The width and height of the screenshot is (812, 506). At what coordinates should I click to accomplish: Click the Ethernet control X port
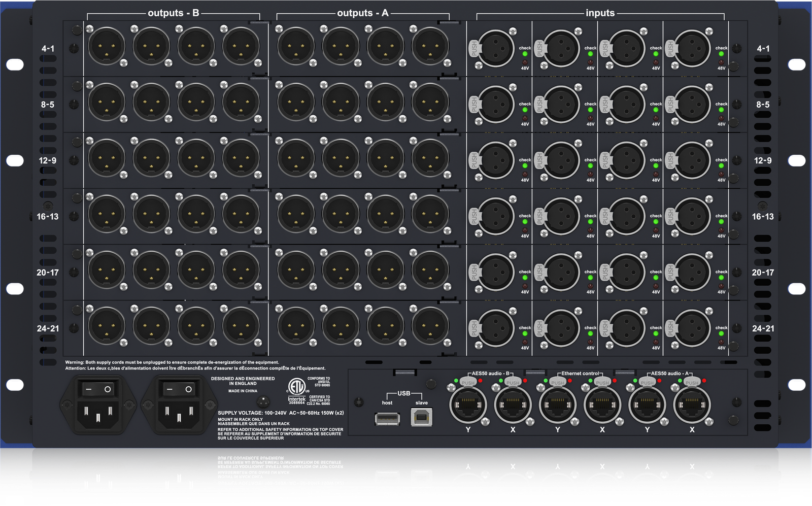tap(602, 404)
